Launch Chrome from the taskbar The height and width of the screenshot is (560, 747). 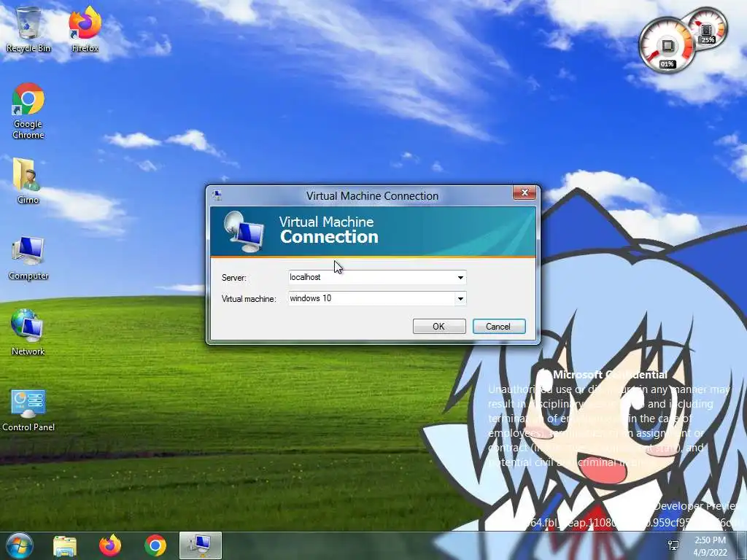coord(155,545)
